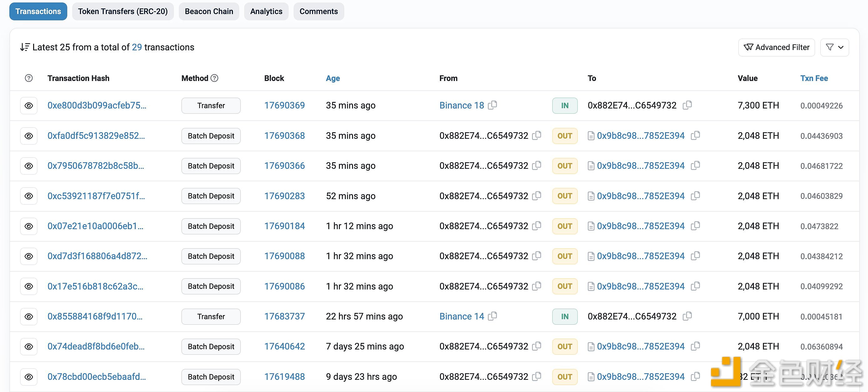Open the Token Transfers ERC-20 tab
Image resolution: width=868 pixels, height=392 pixels.
122,11
